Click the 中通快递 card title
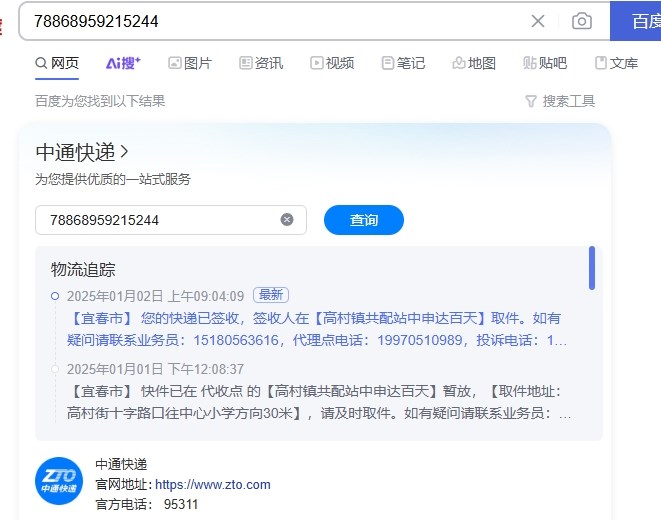This screenshot has height=520, width=661. (75, 152)
